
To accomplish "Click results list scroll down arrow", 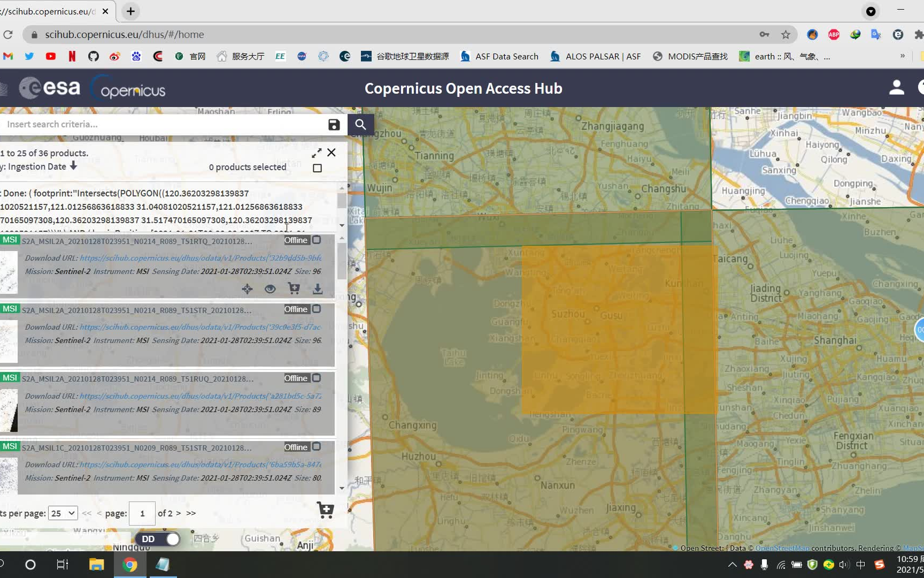I will pos(342,488).
